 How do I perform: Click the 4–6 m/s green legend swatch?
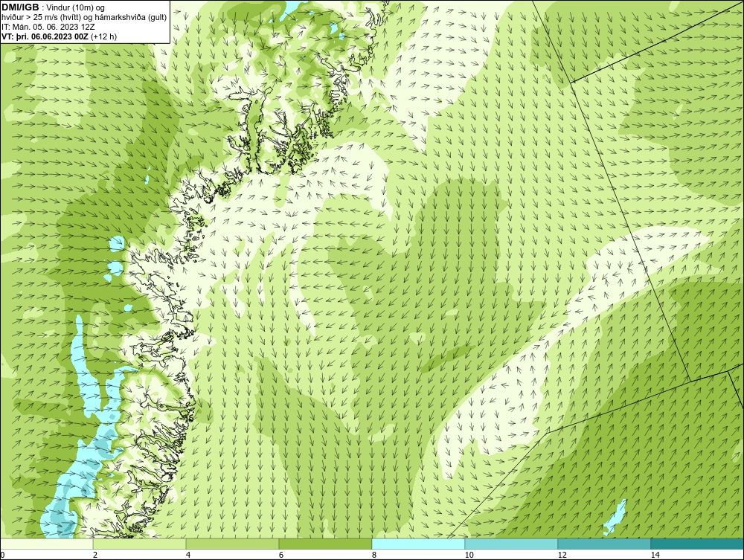click(x=232, y=544)
